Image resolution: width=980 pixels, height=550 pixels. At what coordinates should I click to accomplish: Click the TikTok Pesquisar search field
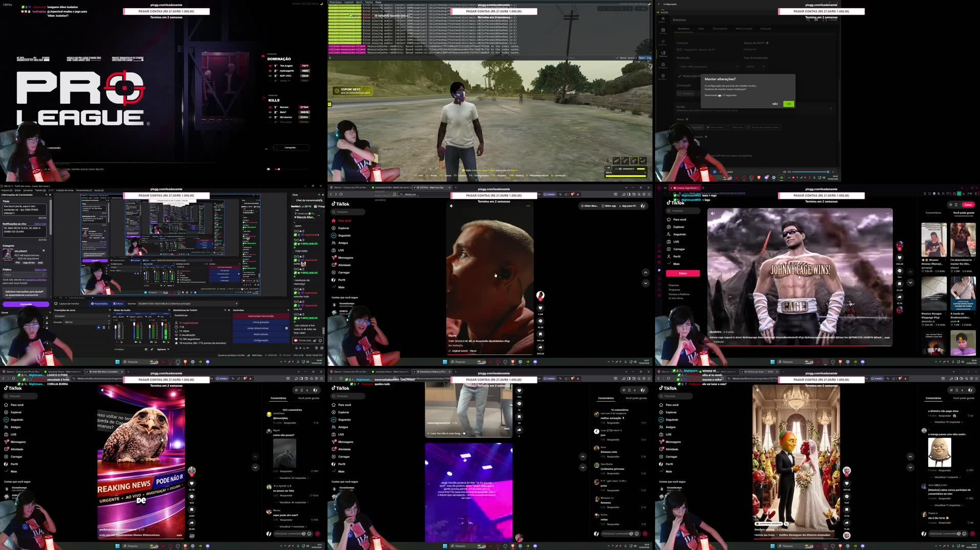click(x=349, y=212)
